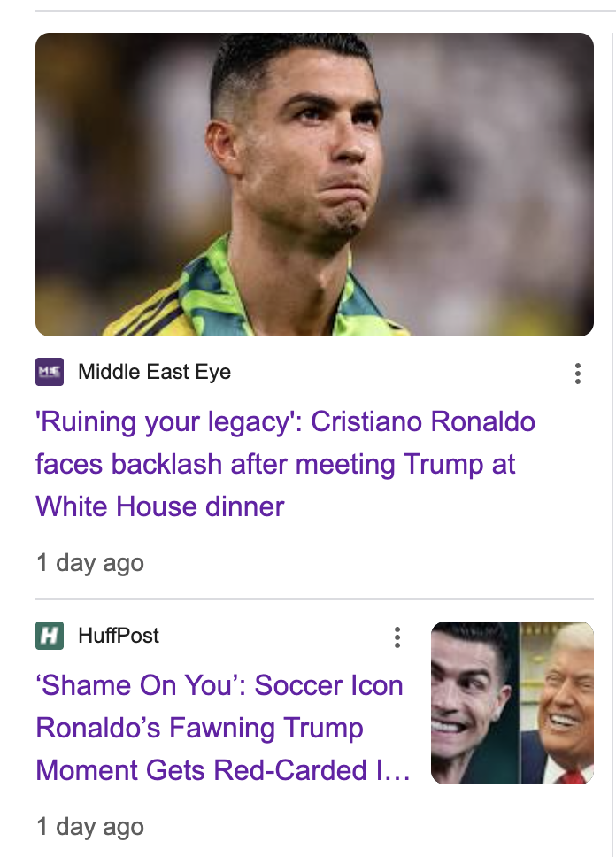Screen dimensions: 616x857
Task: Click 'faces backlash after meeting Trump at' line
Action: click(274, 464)
